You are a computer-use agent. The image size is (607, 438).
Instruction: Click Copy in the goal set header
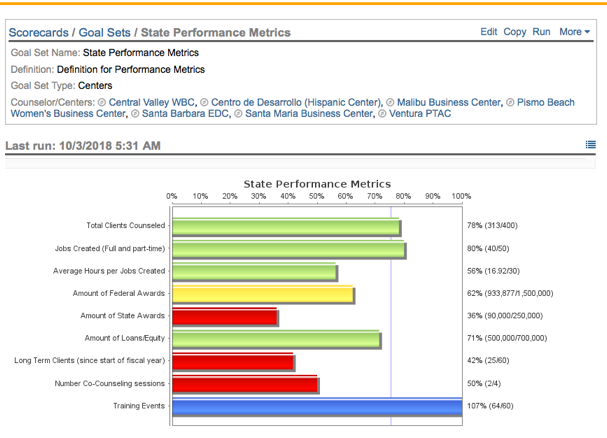515,32
